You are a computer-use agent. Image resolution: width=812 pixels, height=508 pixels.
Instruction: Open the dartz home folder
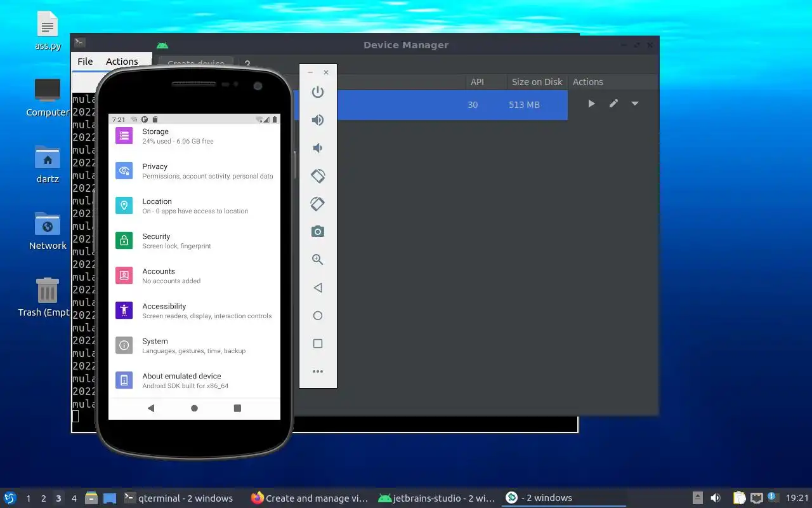point(48,164)
